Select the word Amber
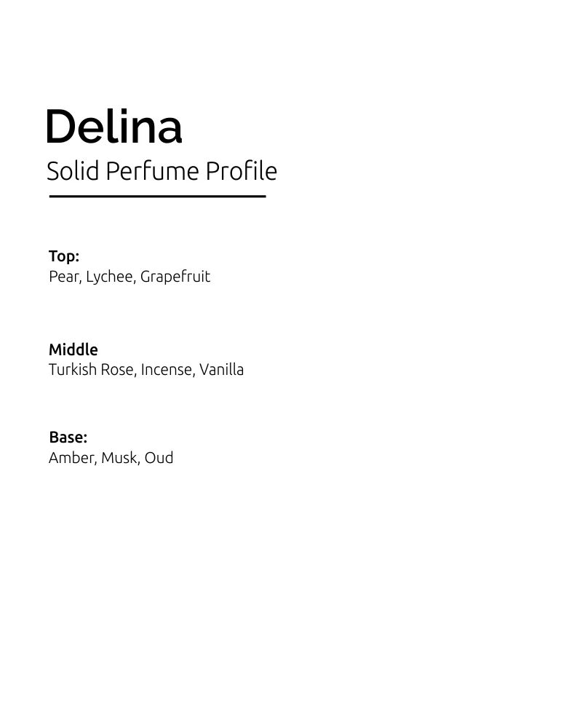The image size is (582, 728). 71,458
